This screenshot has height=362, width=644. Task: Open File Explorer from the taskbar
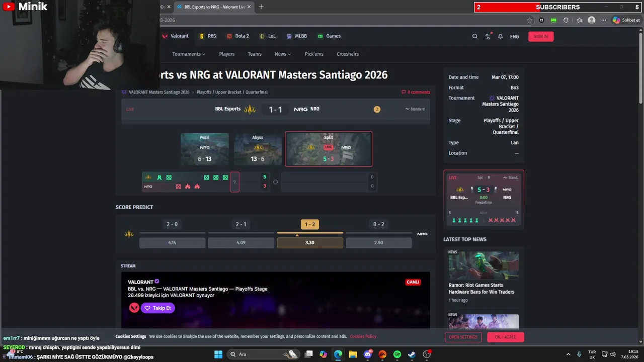click(x=353, y=354)
